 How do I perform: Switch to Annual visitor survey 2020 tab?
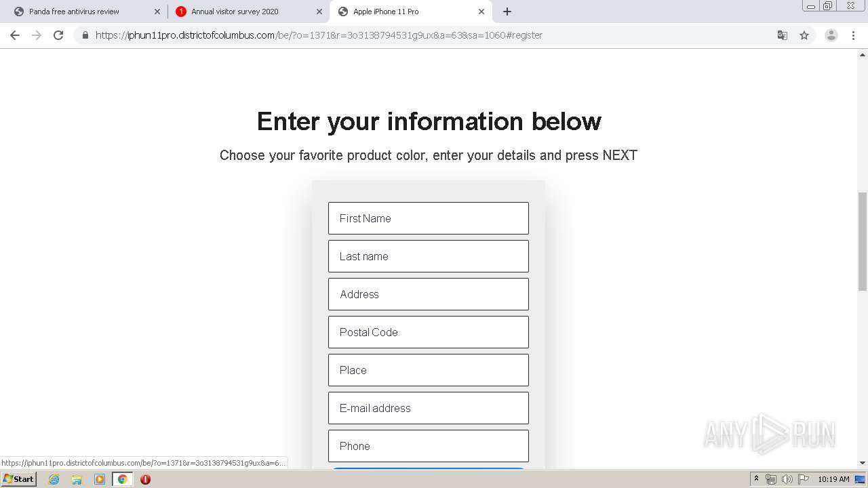point(248,12)
